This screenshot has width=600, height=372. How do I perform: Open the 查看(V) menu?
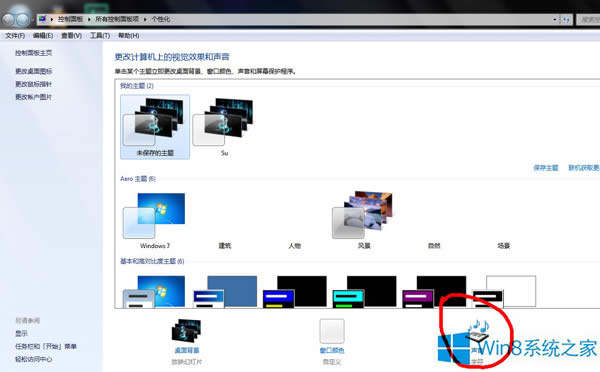pyautogui.click(x=72, y=36)
